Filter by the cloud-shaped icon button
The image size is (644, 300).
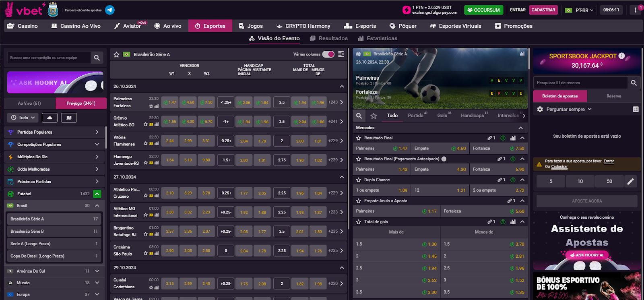(x=50, y=118)
